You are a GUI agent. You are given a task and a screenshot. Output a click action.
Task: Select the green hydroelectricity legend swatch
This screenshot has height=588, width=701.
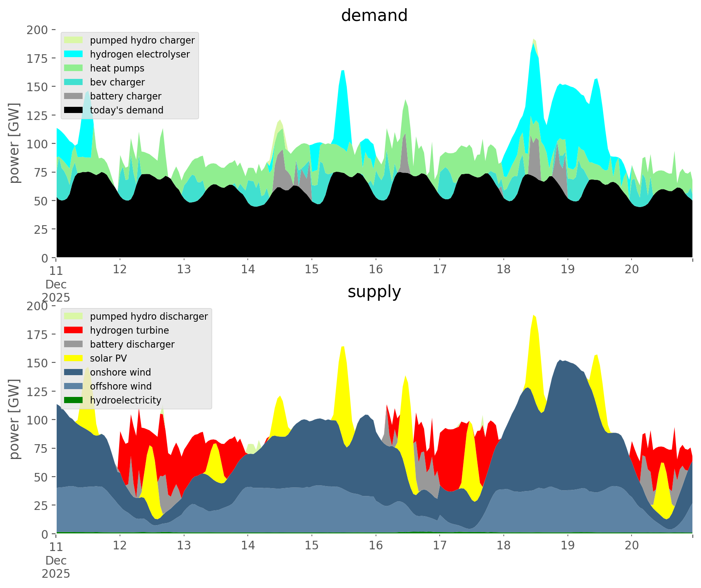click(74, 400)
